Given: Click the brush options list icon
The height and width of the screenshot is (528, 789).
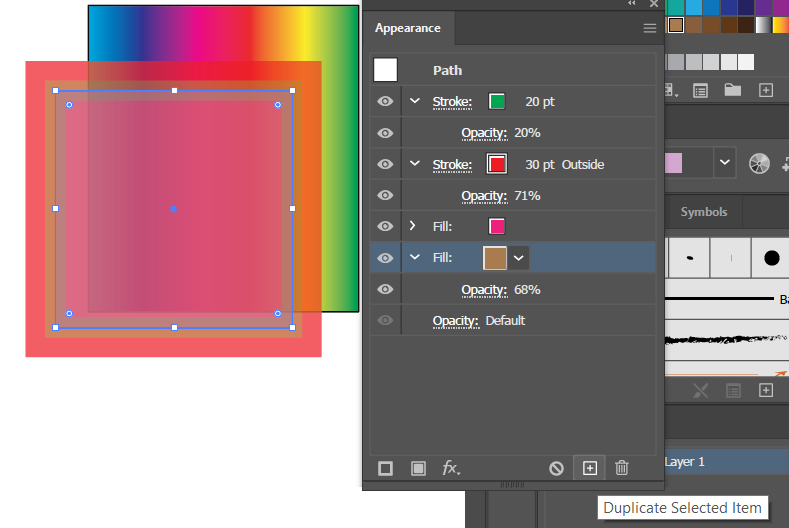Looking at the screenshot, I should (733, 390).
